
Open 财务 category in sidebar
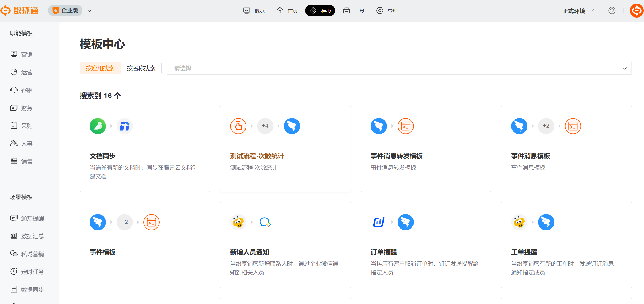22,108
